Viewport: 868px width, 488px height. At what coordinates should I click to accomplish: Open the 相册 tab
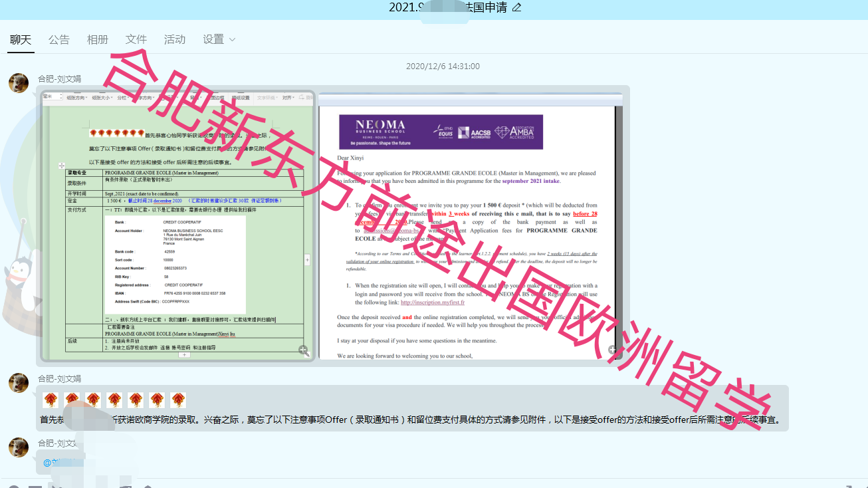click(x=98, y=40)
